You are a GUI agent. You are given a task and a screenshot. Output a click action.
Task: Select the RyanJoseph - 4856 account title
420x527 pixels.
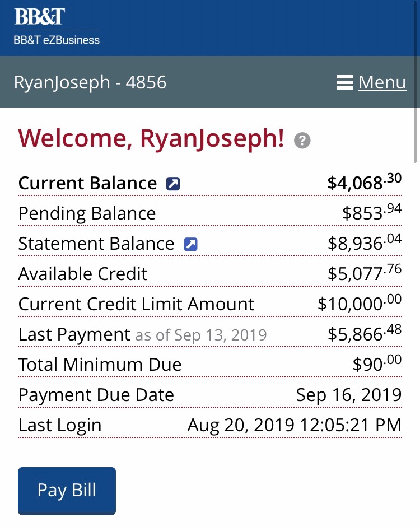click(90, 83)
